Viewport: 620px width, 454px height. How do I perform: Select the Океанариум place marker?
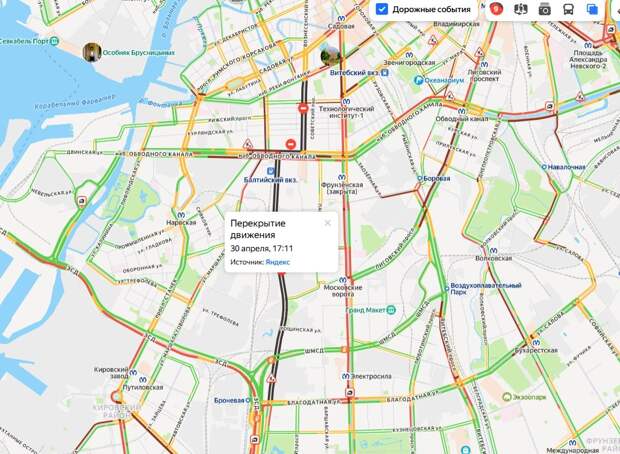click(418, 80)
